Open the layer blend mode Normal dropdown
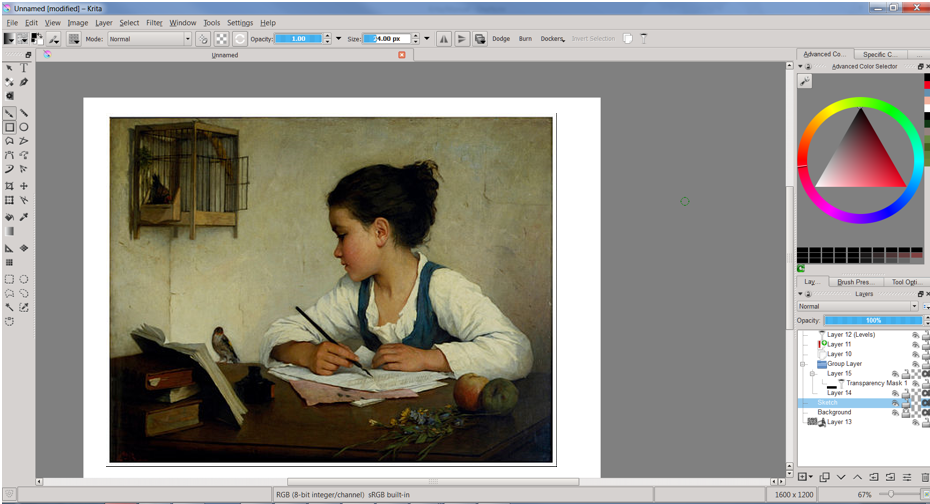The image size is (930, 504). click(858, 306)
